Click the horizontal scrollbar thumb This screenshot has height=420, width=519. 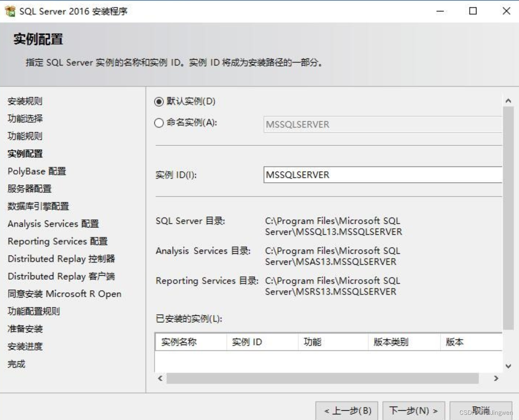pos(323,378)
